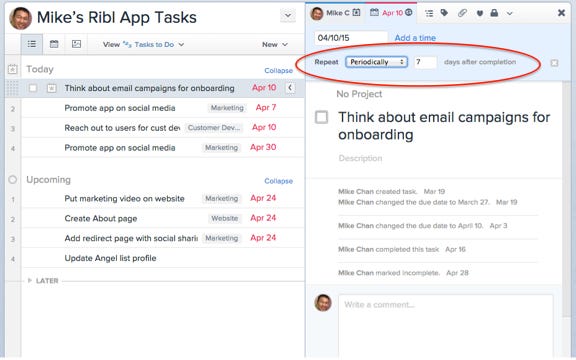Click the Customer Dev... tag

[214, 128]
